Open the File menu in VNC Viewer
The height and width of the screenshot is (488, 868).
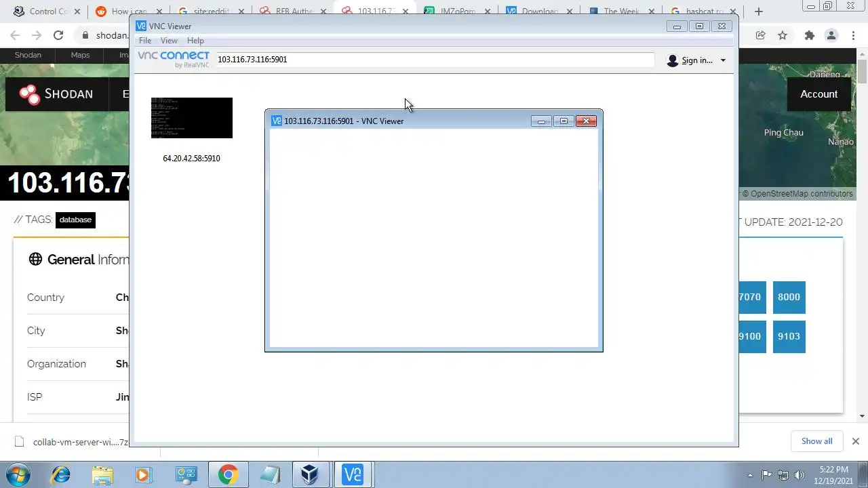[x=144, y=41]
